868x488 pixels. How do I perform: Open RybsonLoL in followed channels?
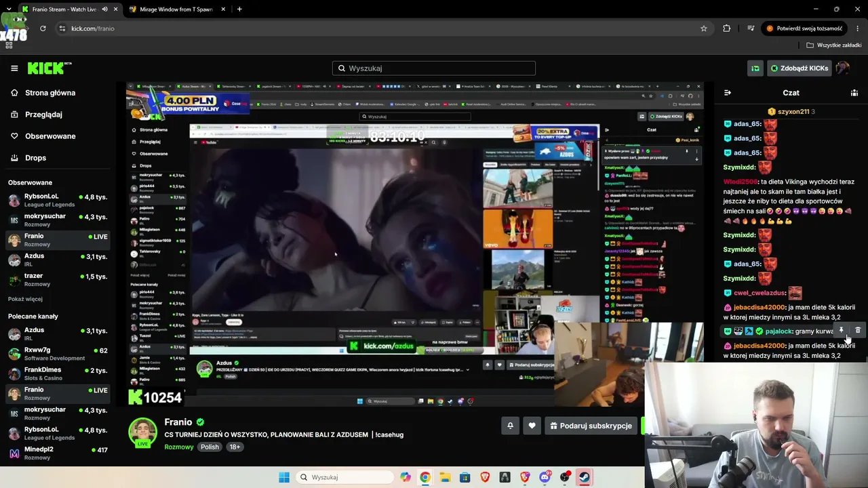58,200
